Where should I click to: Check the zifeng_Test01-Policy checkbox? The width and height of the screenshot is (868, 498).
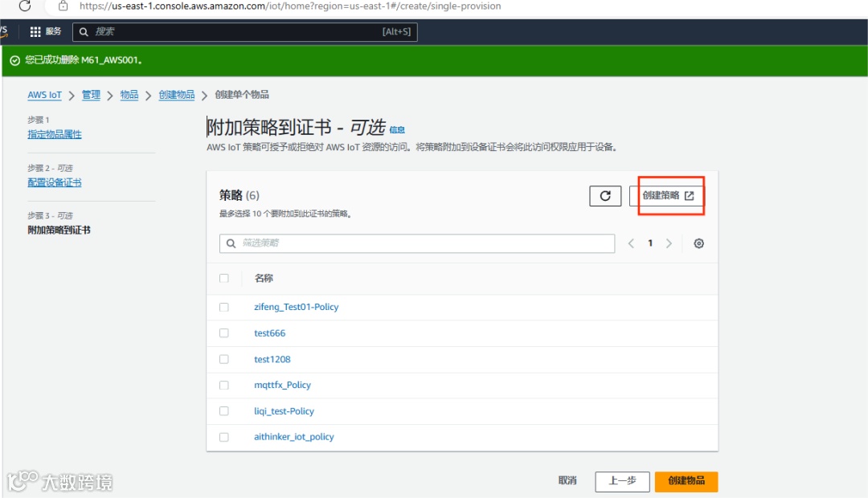[x=223, y=307]
